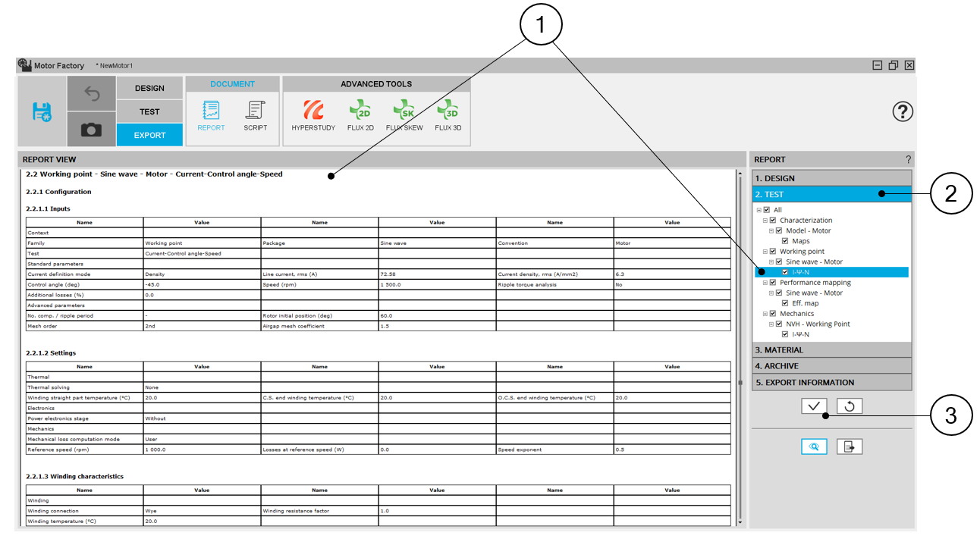Viewport: 980px width, 542px height.
Task: Open the REPORT document tool
Action: (x=211, y=116)
